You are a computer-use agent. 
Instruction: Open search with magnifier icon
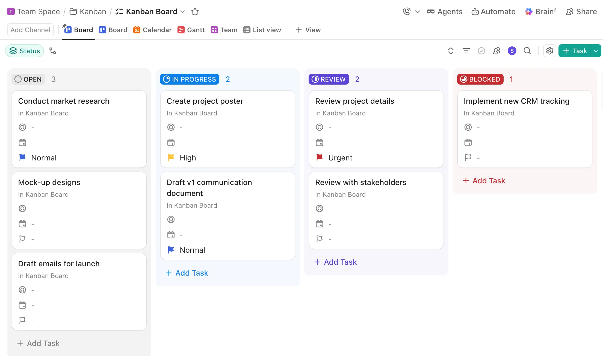(x=527, y=51)
